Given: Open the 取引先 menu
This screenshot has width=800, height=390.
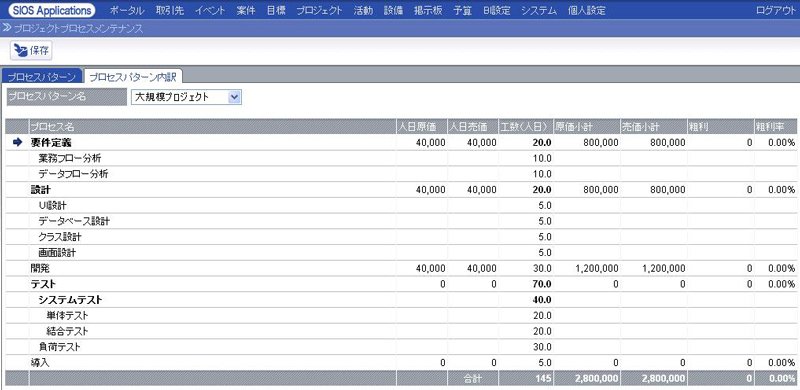Looking at the screenshot, I should coord(169,11).
